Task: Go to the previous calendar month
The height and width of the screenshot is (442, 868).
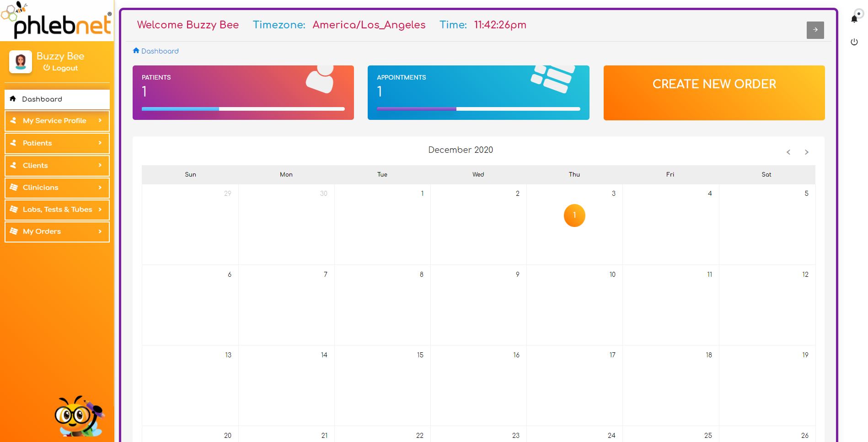Action: (x=788, y=152)
